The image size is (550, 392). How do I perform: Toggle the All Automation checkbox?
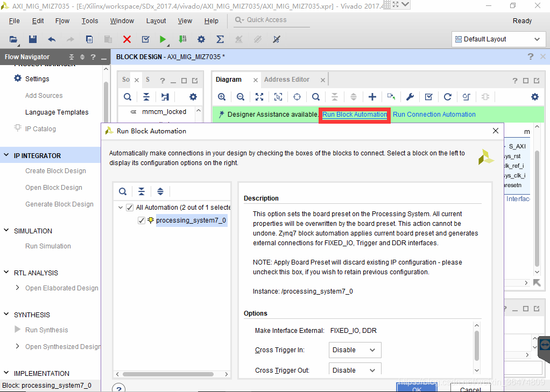click(x=130, y=208)
